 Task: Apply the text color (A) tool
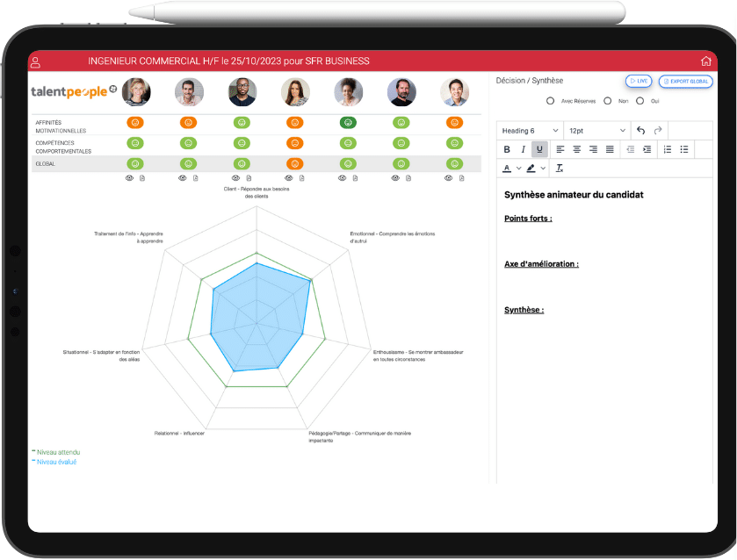507,169
